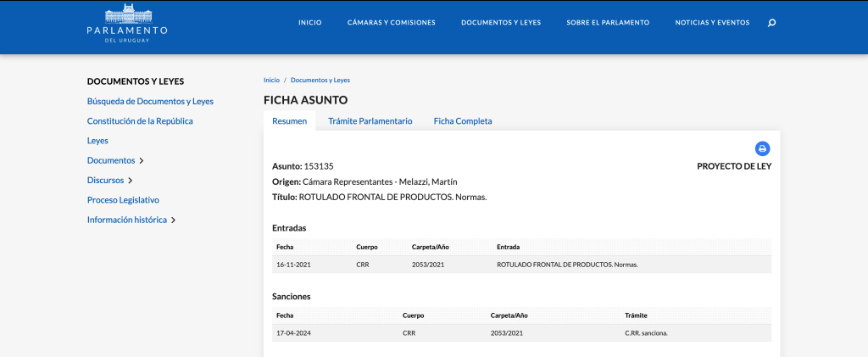The height and width of the screenshot is (357, 868).
Task: Switch to Trámite Parlamentario tab
Action: tap(370, 121)
